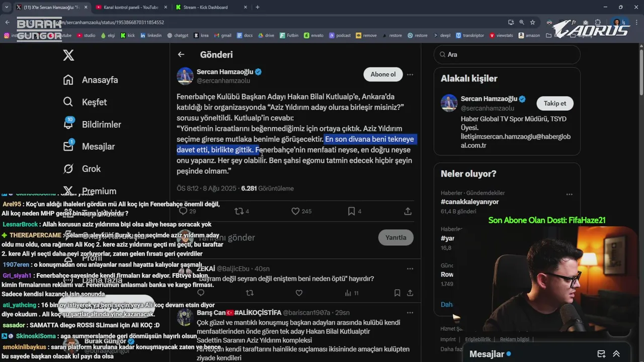
Task: Open the post's three-dot more menu
Action: click(410, 74)
